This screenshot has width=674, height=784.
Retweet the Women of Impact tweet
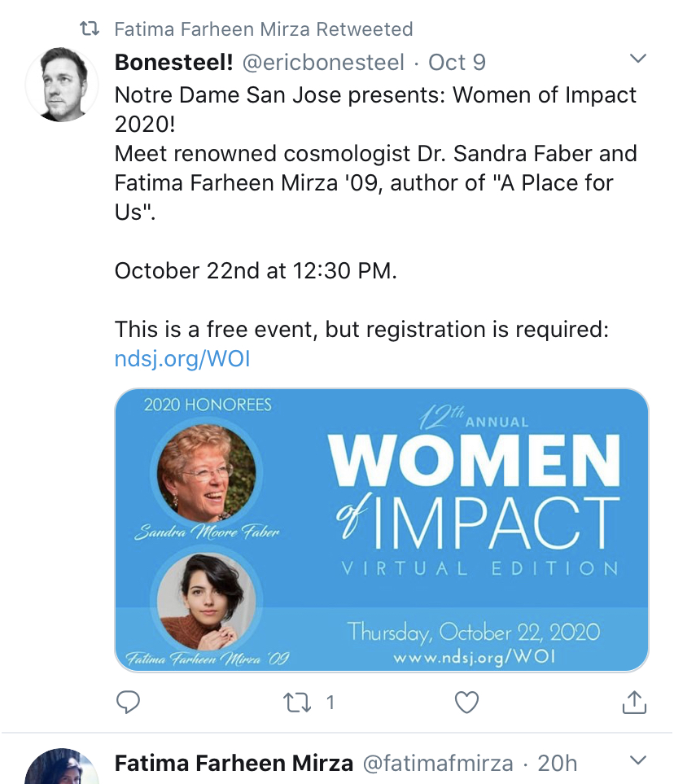[297, 703]
